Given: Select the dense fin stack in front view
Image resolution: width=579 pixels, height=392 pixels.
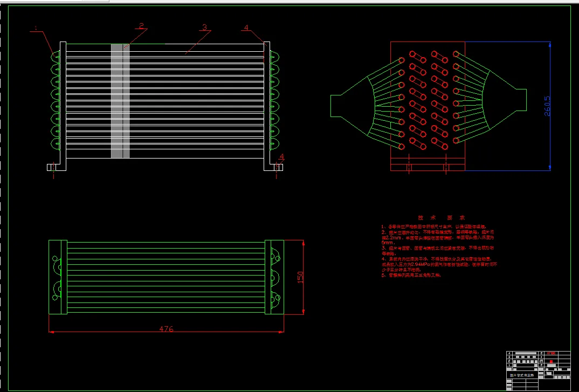Looking at the screenshot, I should (120, 101).
